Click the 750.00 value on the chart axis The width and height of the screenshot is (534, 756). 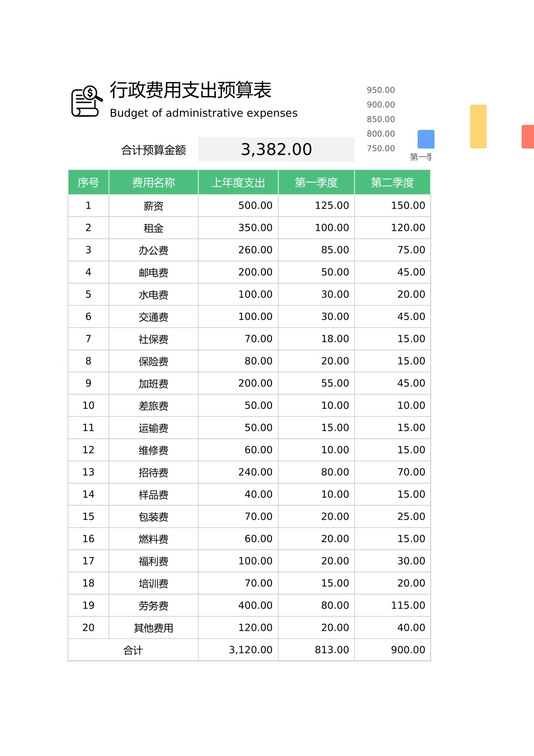[381, 148]
